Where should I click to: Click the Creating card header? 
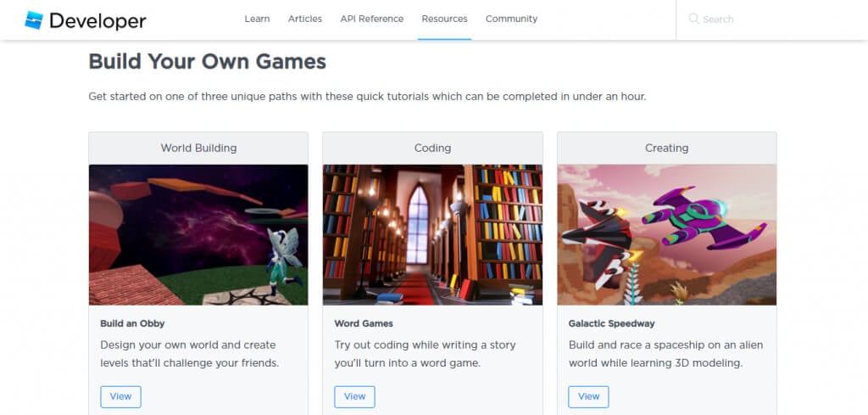click(666, 148)
